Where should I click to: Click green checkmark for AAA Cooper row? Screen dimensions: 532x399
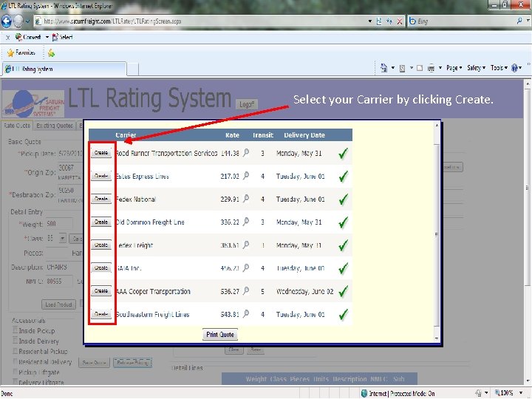tap(343, 291)
